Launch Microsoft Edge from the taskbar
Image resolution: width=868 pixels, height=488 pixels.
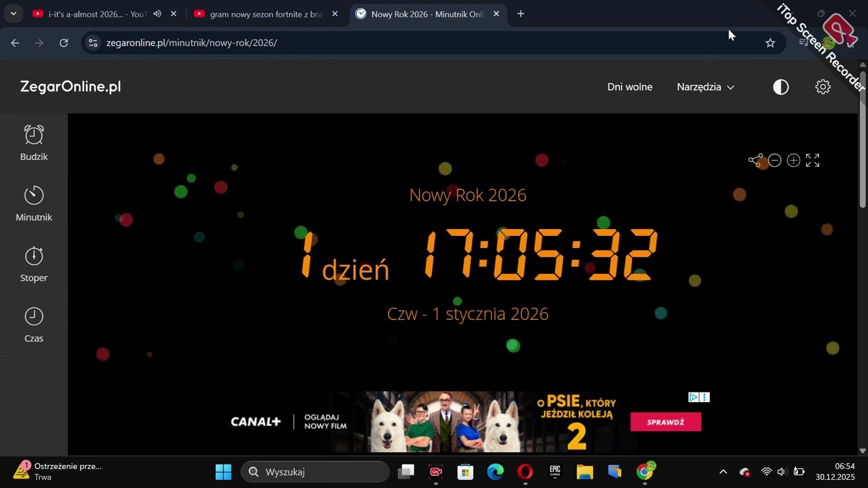(495, 472)
